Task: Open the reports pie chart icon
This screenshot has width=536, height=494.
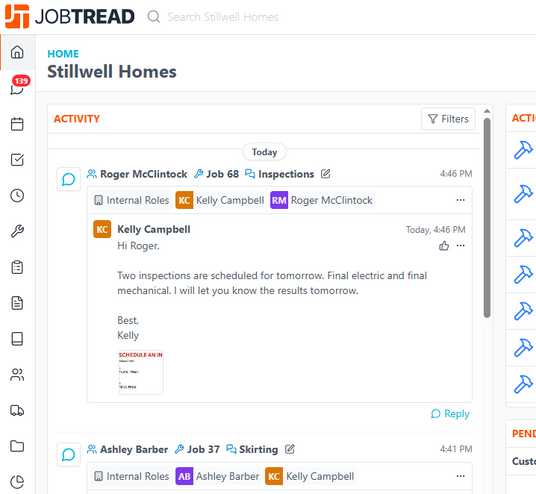Action: [17, 482]
